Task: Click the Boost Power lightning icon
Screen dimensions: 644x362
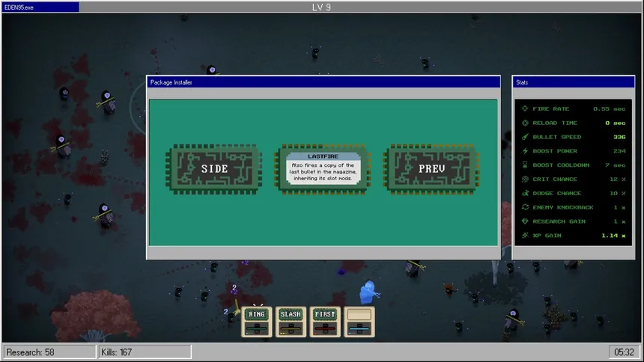Action: (x=525, y=151)
